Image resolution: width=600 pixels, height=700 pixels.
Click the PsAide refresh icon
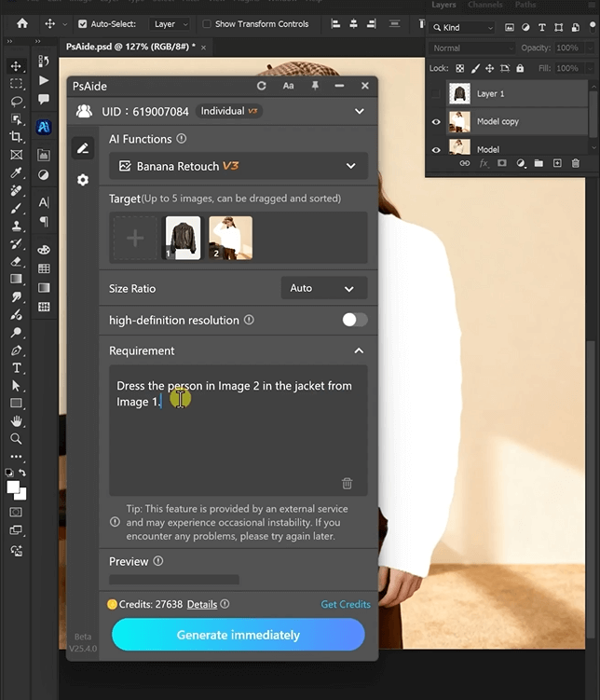(262, 86)
